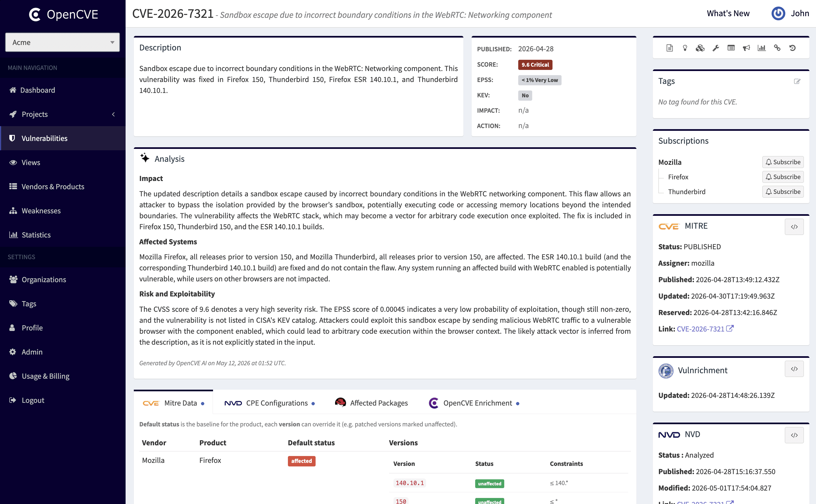Open the Profile settings page
This screenshot has width=816, height=504.
point(63,328)
